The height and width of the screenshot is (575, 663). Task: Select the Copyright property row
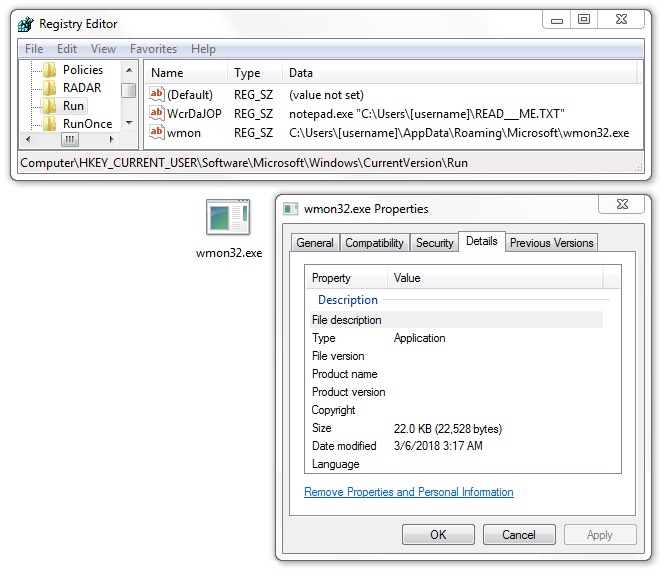click(456, 410)
